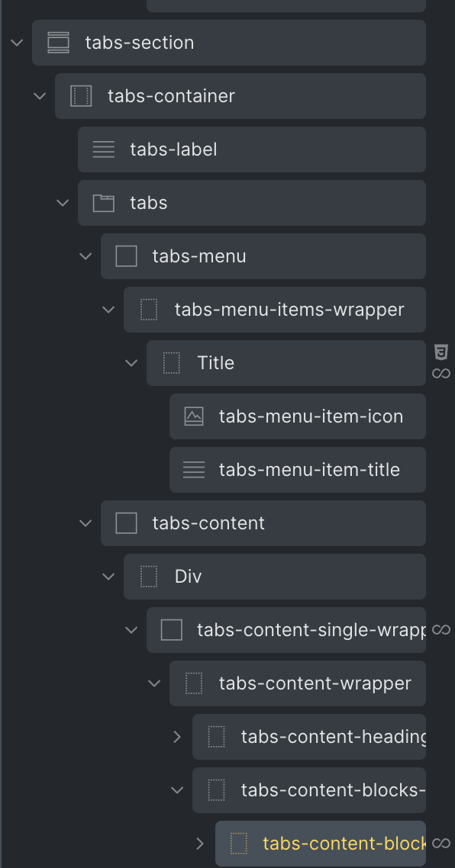Image resolution: width=455 pixels, height=868 pixels.
Task: Select the tabs-menu element
Action: pos(263,256)
